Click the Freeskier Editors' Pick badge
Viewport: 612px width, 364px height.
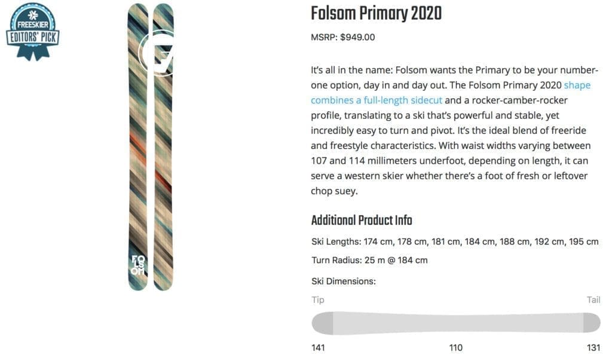(32, 31)
